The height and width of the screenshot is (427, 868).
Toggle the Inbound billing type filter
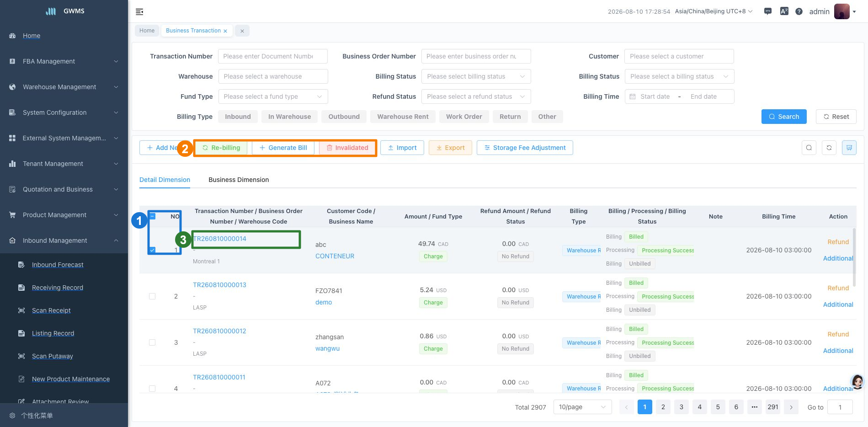point(238,117)
